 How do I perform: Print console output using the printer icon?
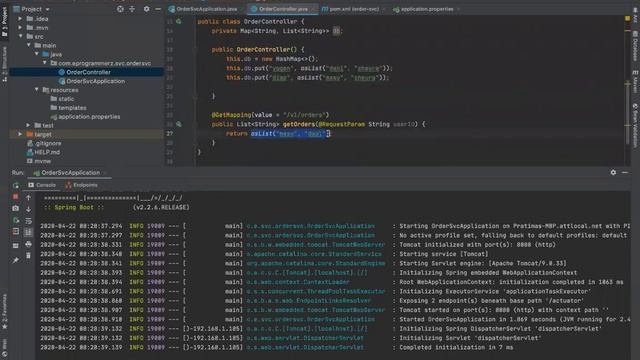coord(28,244)
